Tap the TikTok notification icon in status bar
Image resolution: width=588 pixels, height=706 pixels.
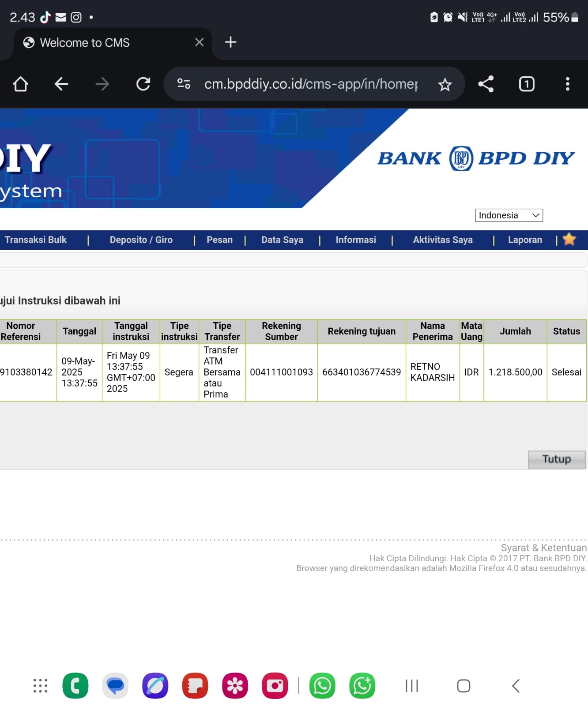(x=45, y=17)
